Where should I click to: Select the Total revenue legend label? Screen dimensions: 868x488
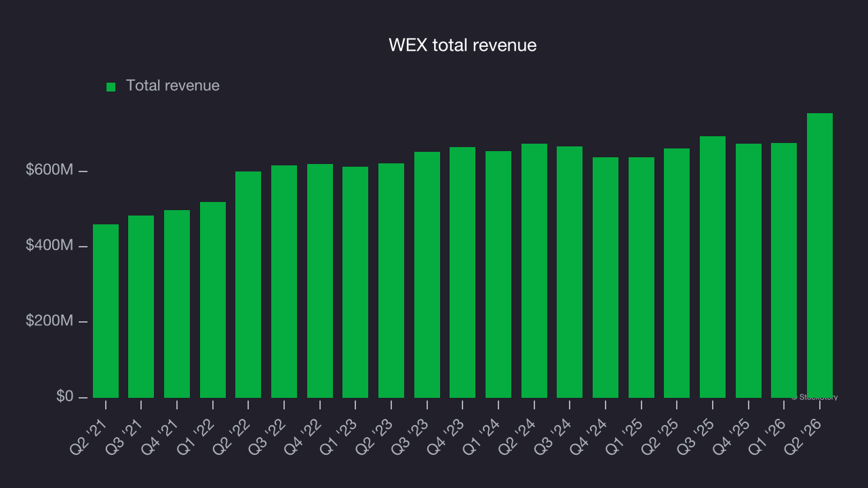point(173,85)
